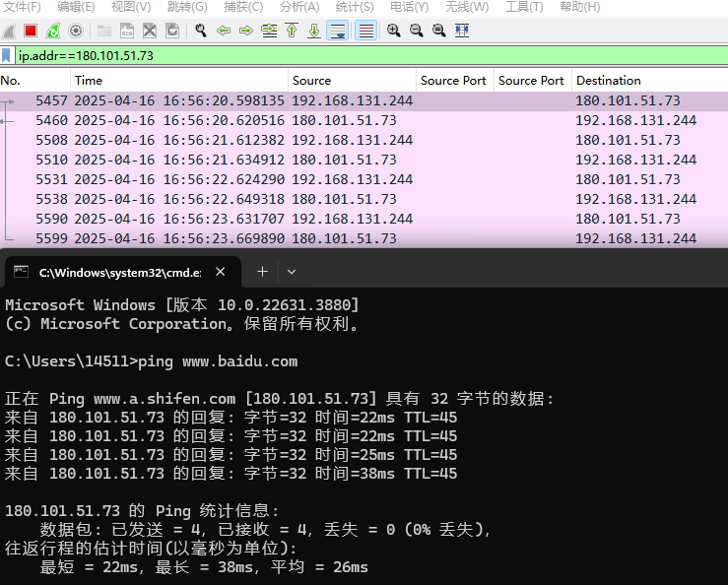Select packet 5510 reply row
This screenshot has height=585, width=728.
[x=364, y=160]
